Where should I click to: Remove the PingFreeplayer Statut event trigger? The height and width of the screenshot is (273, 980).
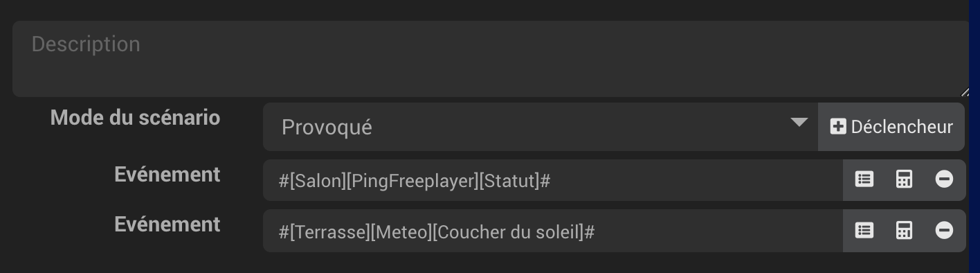(x=944, y=180)
